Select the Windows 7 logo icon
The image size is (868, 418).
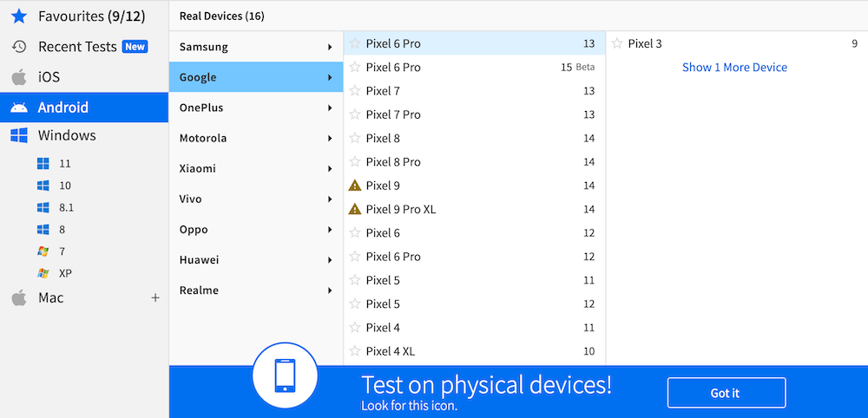[43, 251]
